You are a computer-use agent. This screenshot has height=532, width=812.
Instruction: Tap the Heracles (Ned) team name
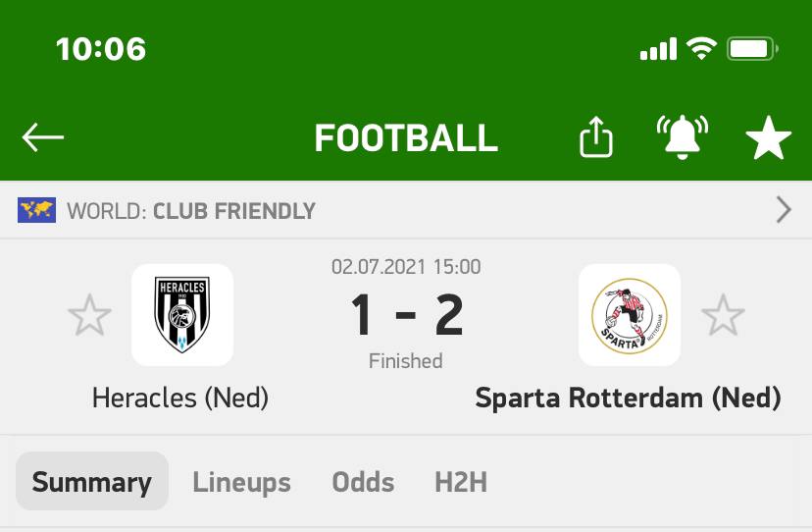(180, 398)
